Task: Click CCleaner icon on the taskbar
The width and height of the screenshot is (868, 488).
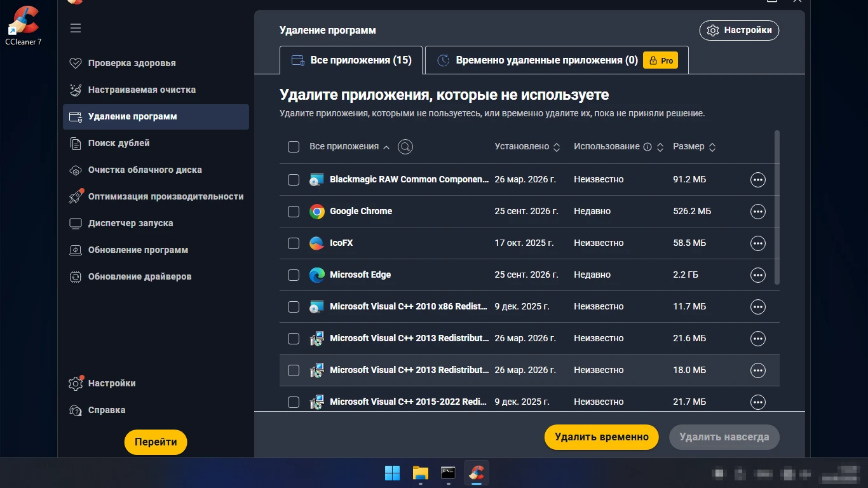Action: pyautogui.click(x=477, y=473)
